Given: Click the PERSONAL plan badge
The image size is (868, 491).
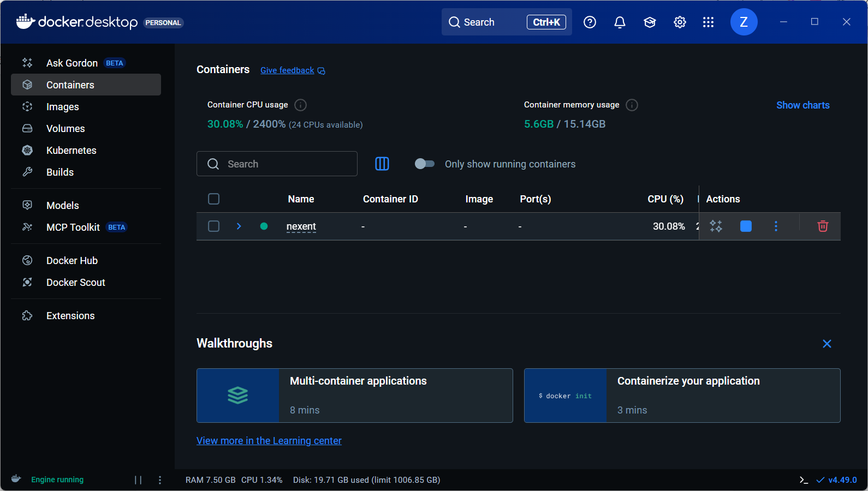Looking at the screenshot, I should click(163, 22).
